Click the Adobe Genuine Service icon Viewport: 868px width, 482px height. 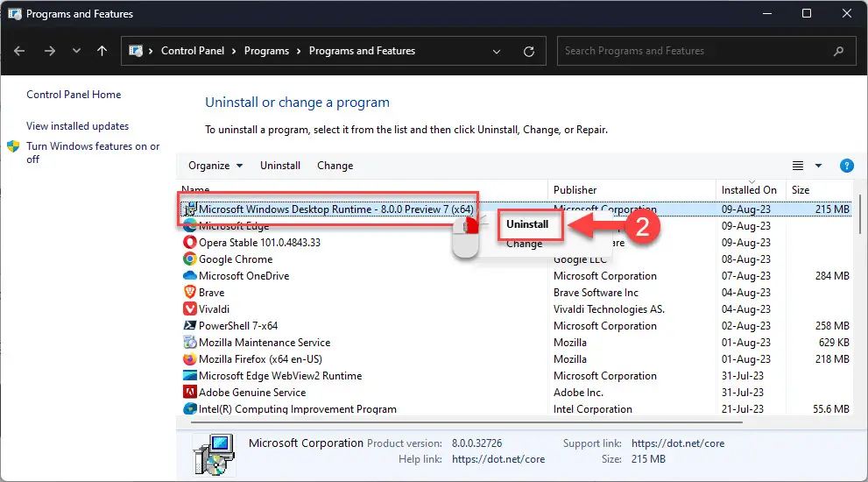190,393
